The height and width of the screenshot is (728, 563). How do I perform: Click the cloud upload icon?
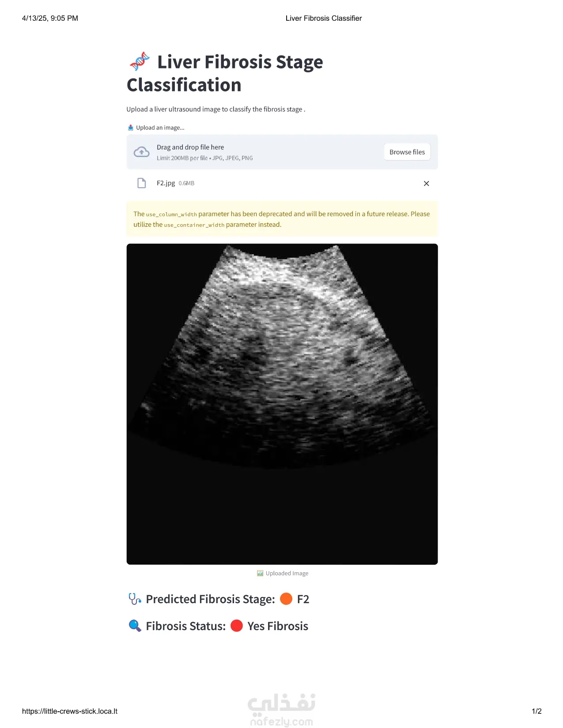(142, 152)
